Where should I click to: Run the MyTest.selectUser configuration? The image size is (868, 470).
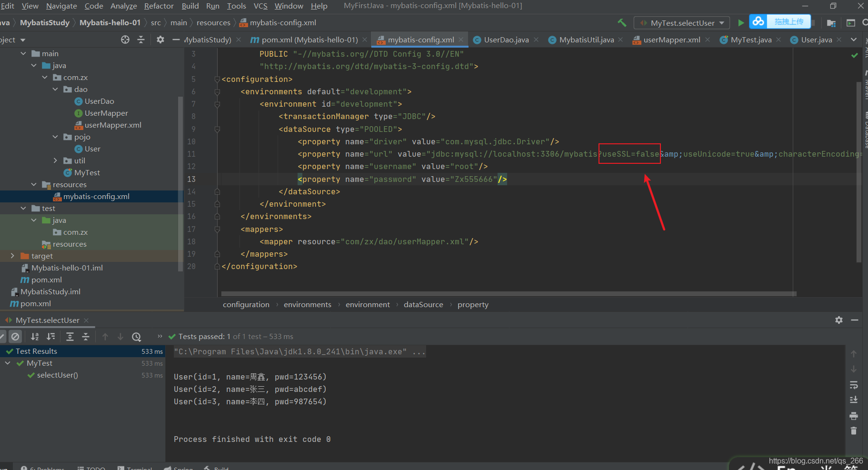[x=742, y=22]
